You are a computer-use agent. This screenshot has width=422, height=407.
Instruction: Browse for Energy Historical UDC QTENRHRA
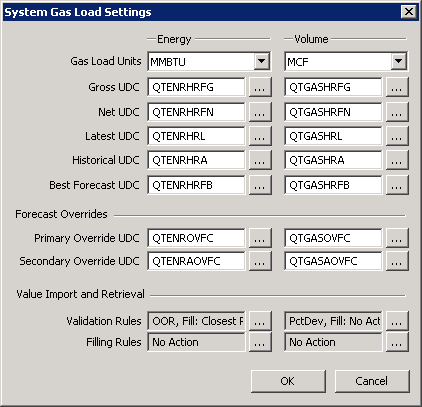[260, 160]
